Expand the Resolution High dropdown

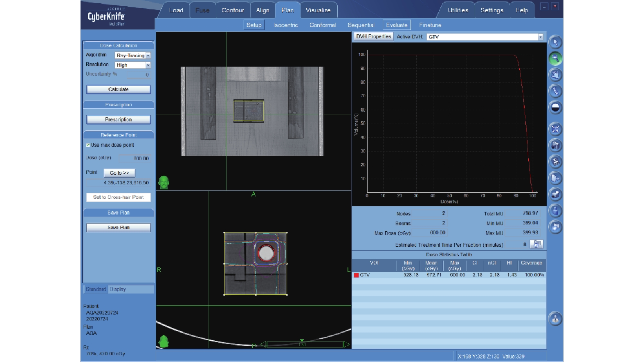click(x=148, y=65)
